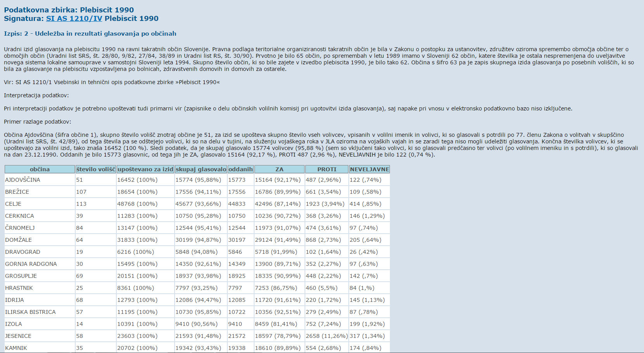
Task: Click Brežice's polling stations count 107
Action: click(x=81, y=192)
